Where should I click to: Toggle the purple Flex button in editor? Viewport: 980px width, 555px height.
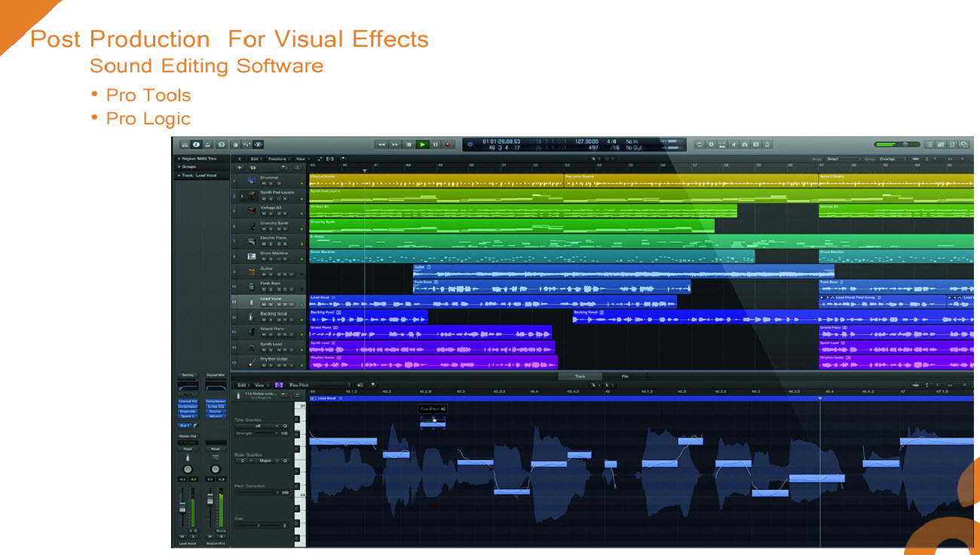(279, 385)
